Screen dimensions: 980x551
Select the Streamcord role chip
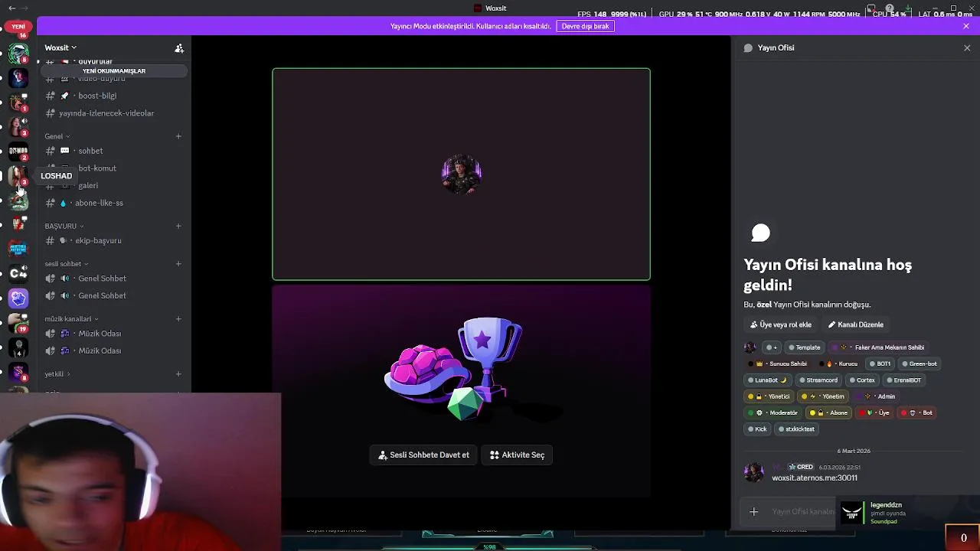tap(818, 380)
